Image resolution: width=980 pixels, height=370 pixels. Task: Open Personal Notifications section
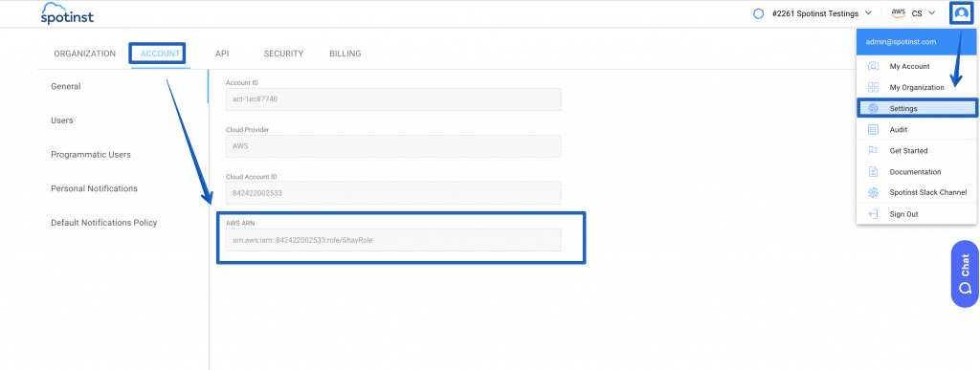pos(95,188)
